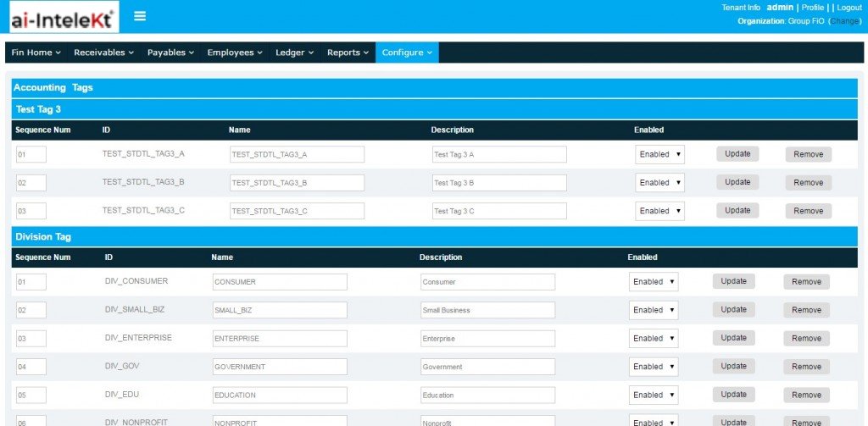Click the Accounting Tags heading
This screenshot has height=426, width=868.
53,87
